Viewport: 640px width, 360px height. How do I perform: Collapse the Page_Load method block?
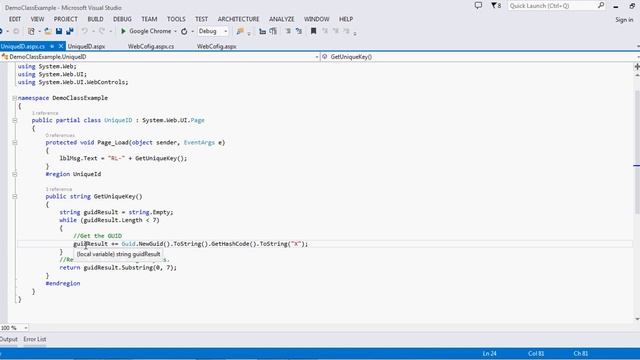[14, 142]
